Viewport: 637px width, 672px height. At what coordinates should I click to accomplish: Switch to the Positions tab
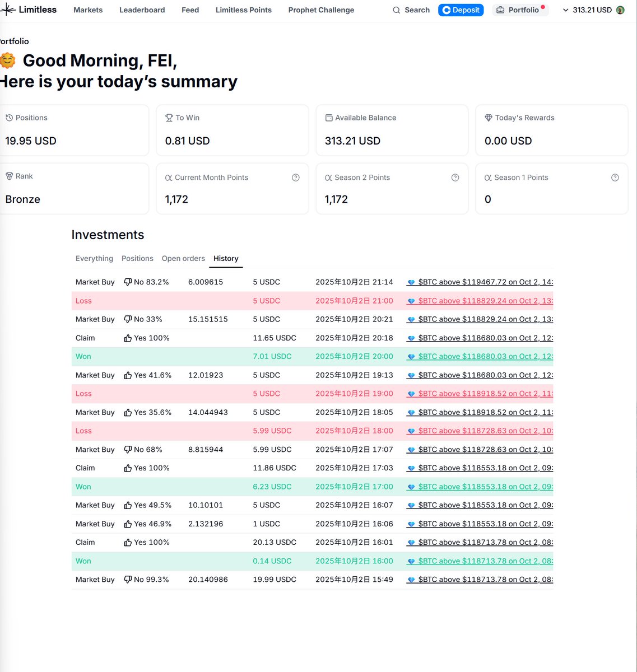tap(137, 258)
